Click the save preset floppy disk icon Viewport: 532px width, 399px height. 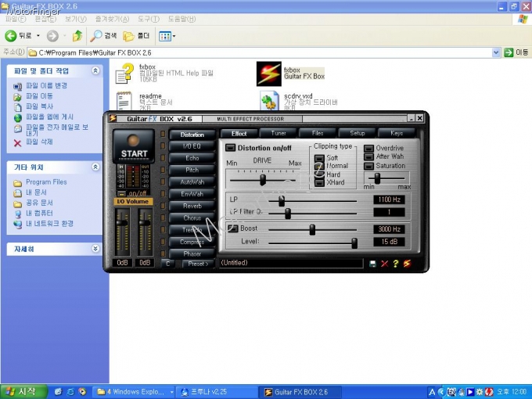(x=372, y=264)
